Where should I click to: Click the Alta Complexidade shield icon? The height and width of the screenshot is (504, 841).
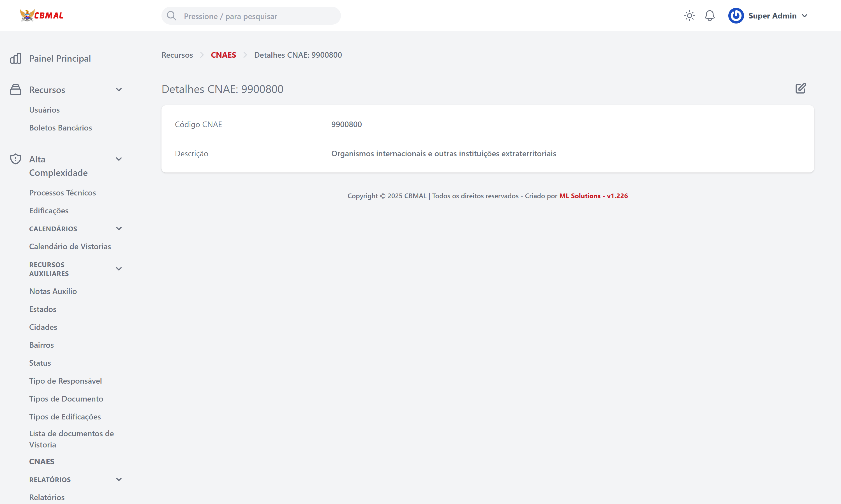[x=16, y=159]
